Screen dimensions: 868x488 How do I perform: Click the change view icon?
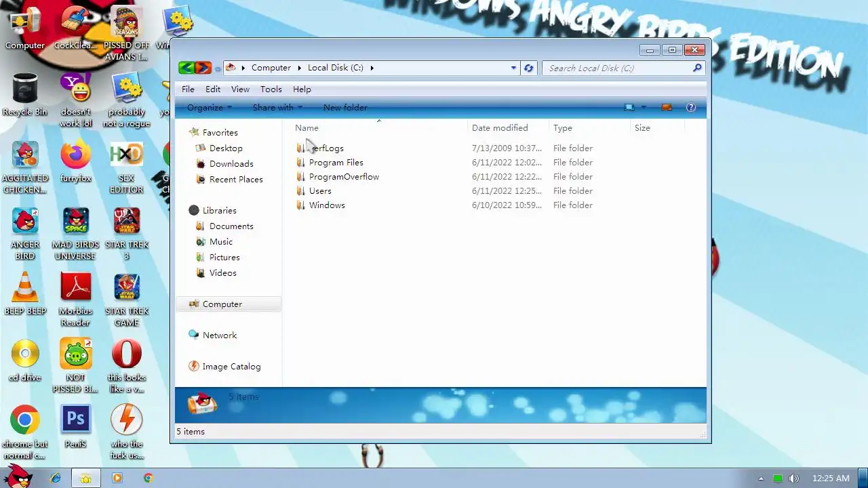click(629, 107)
